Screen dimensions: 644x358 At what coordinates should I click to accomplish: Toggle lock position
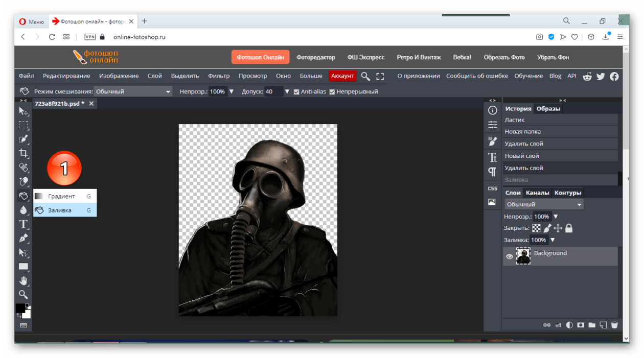point(558,228)
